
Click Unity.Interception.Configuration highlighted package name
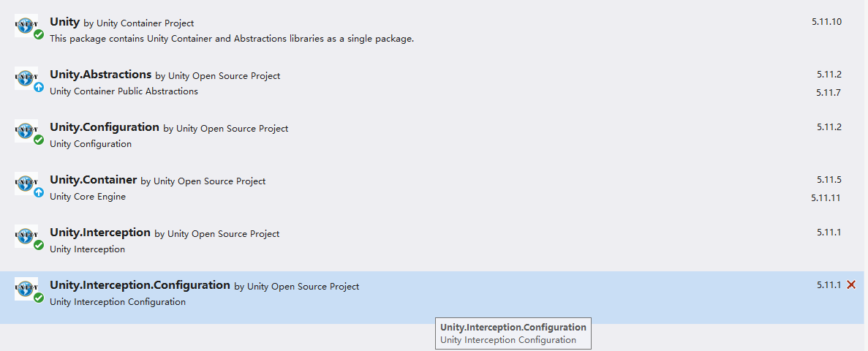pyautogui.click(x=140, y=285)
